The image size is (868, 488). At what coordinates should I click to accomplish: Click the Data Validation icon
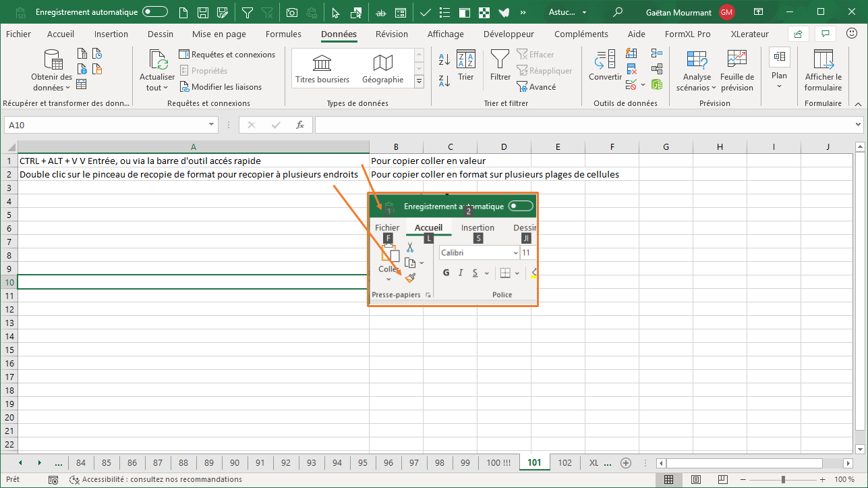point(631,85)
